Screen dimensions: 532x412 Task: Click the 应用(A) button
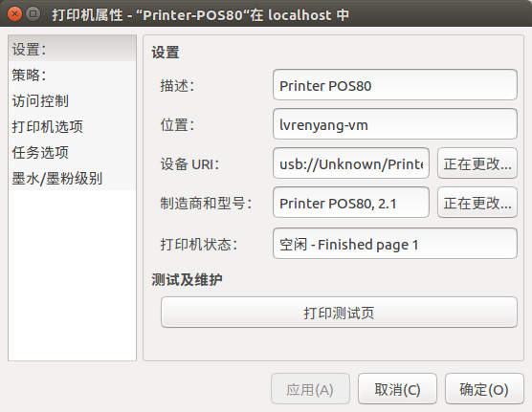click(x=310, y=389)
